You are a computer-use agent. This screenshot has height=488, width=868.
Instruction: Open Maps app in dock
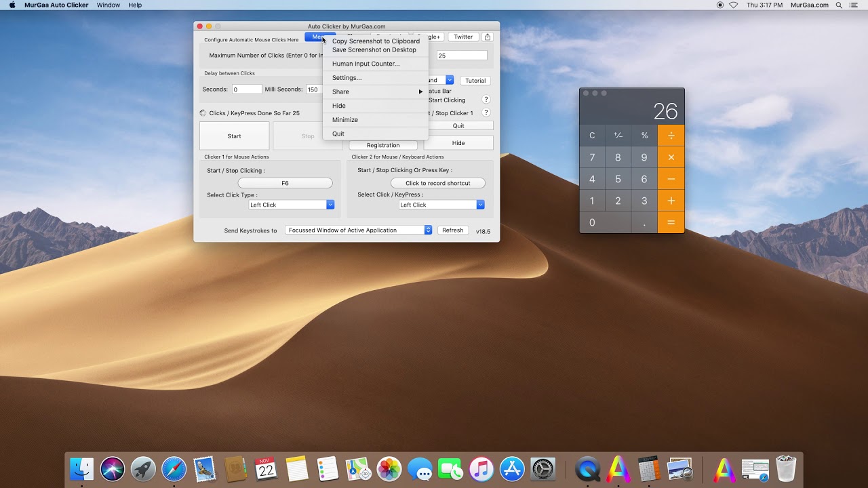(x=358, y=469)
